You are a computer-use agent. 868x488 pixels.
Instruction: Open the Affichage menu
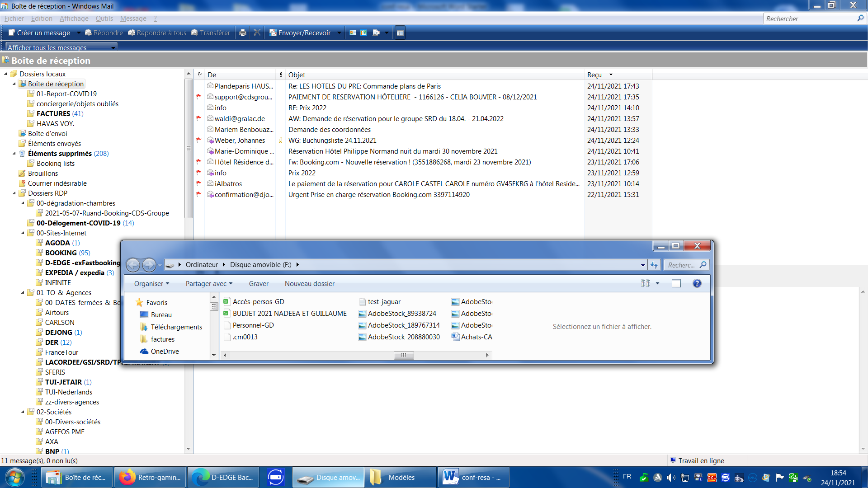(74, 19)
